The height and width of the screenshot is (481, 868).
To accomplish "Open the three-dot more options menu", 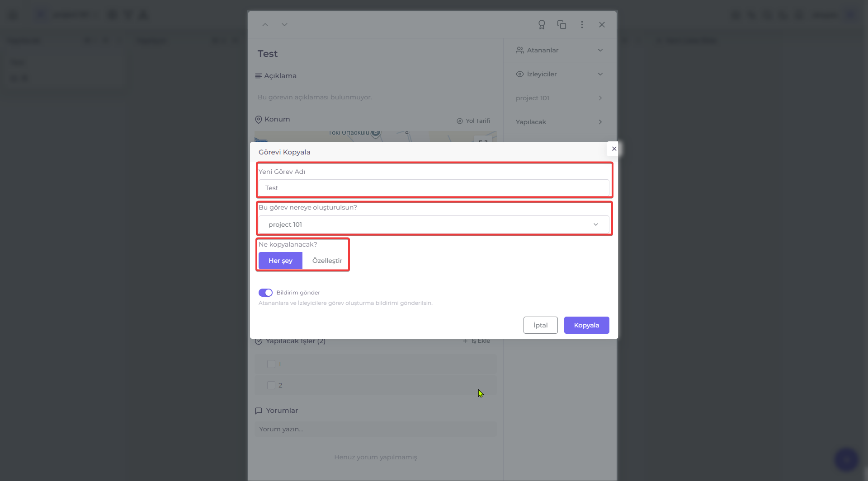I will (x=582, y=25).
